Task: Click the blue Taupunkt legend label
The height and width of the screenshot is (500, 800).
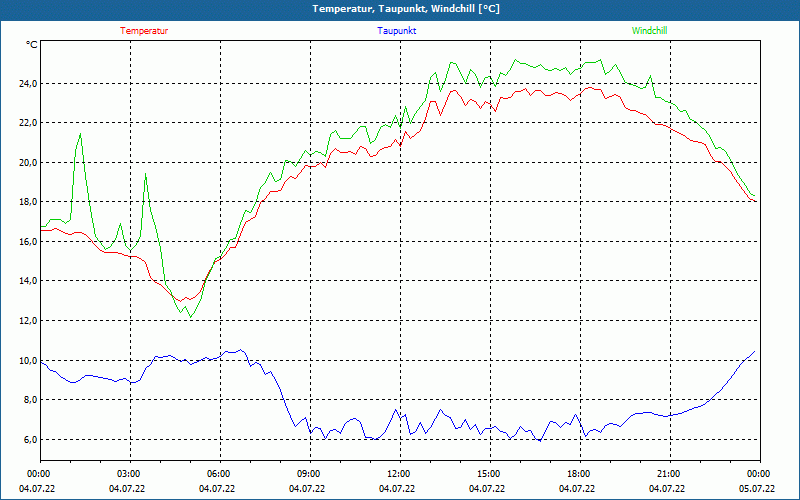Action: [396, 31]
